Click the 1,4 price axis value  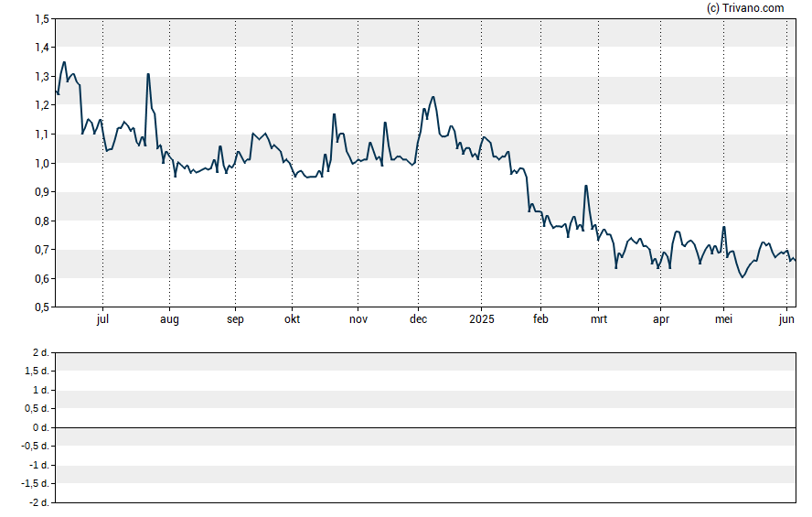point(42,48)
